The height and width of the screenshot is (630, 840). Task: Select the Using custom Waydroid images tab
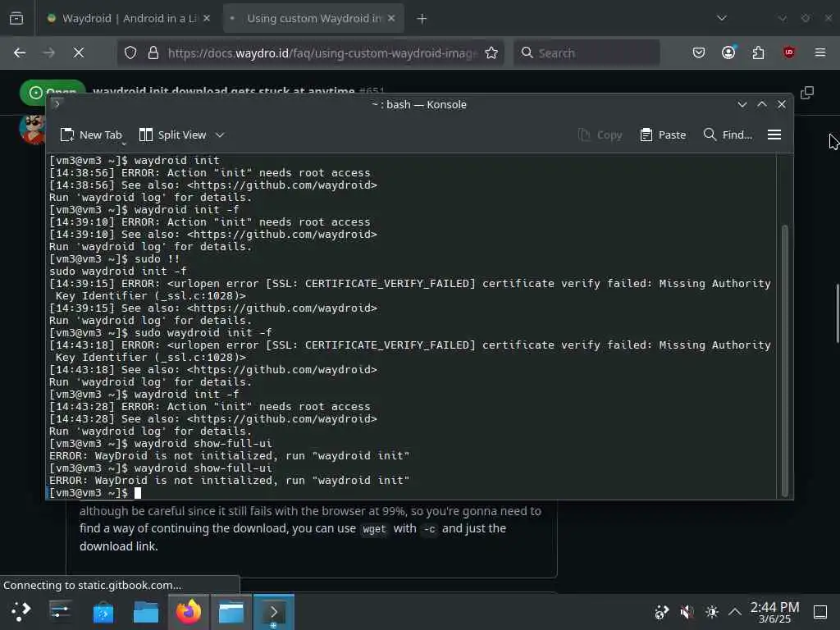click(313, 18)
